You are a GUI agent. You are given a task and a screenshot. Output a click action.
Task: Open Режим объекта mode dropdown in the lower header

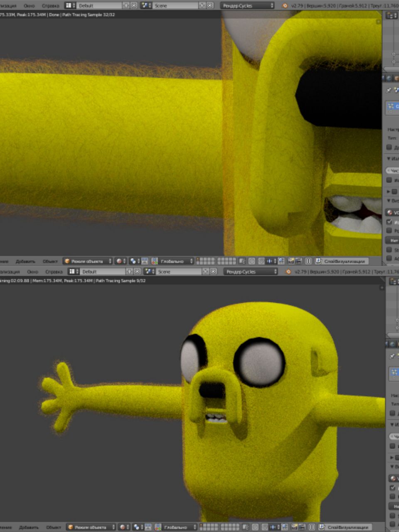point(91,527)
